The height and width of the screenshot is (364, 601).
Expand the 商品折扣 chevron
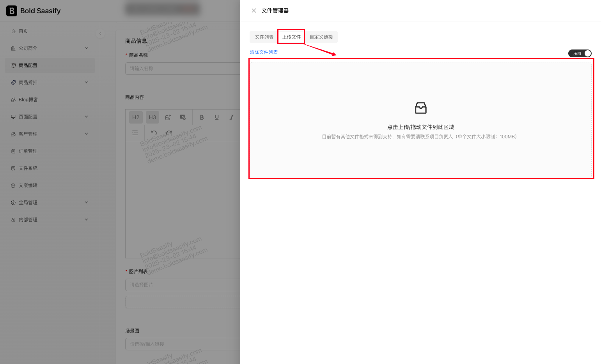[x=87, y=83]
